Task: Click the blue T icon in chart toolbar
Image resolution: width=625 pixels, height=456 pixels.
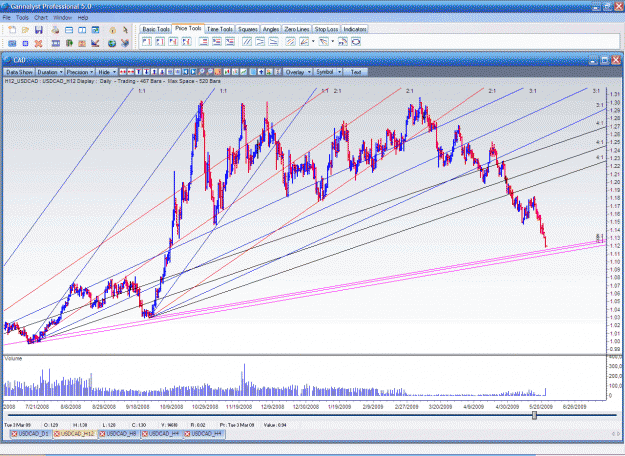Action: (138, 72)
